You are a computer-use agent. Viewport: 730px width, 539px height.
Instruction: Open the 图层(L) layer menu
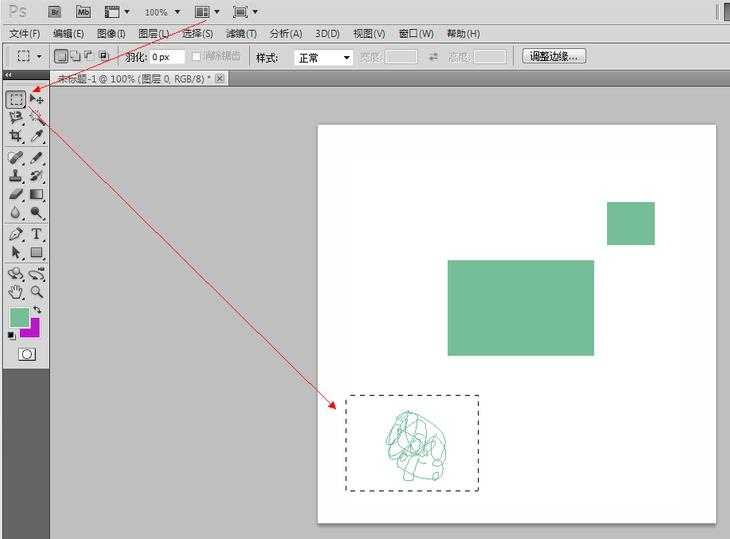pyautogui.click(x=153, y=34)
